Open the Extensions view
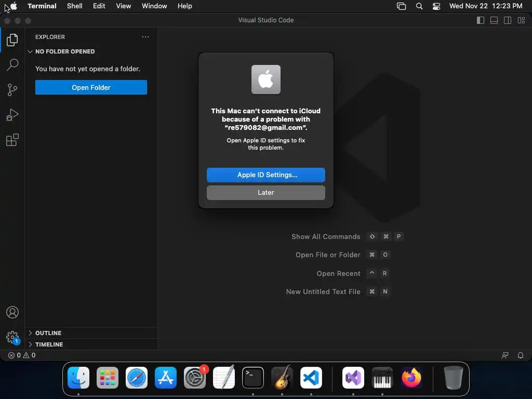The image size is (532, 399). click(12, 140)
